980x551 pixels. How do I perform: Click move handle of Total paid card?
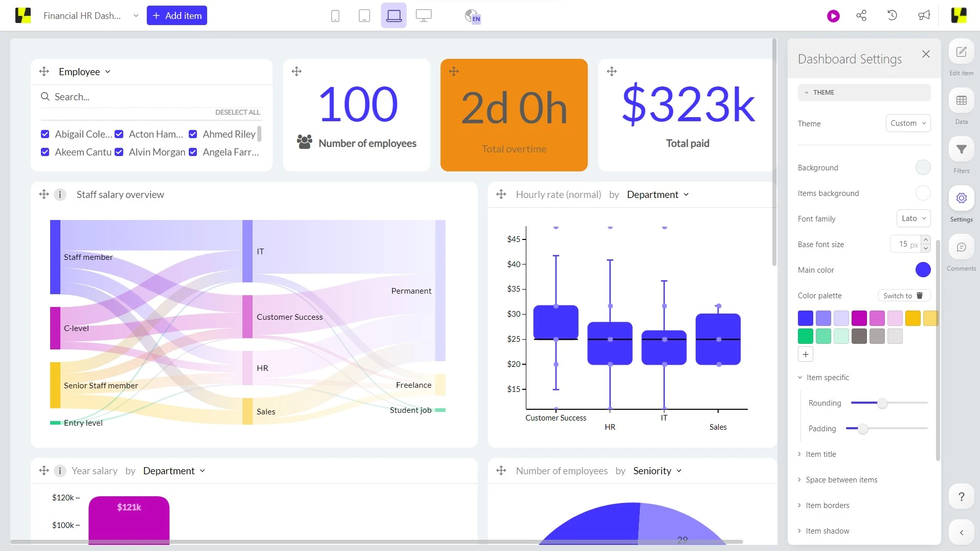(x=612, y=72)
